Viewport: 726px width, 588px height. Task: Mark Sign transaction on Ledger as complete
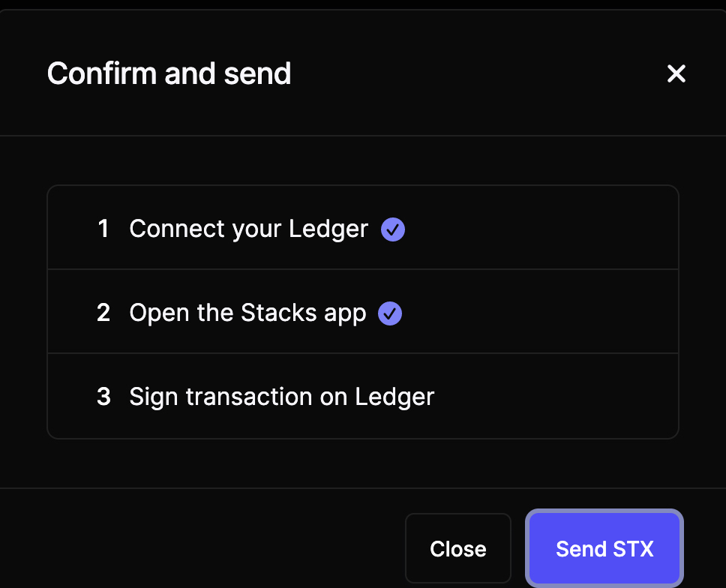click(x=282, y=397)
